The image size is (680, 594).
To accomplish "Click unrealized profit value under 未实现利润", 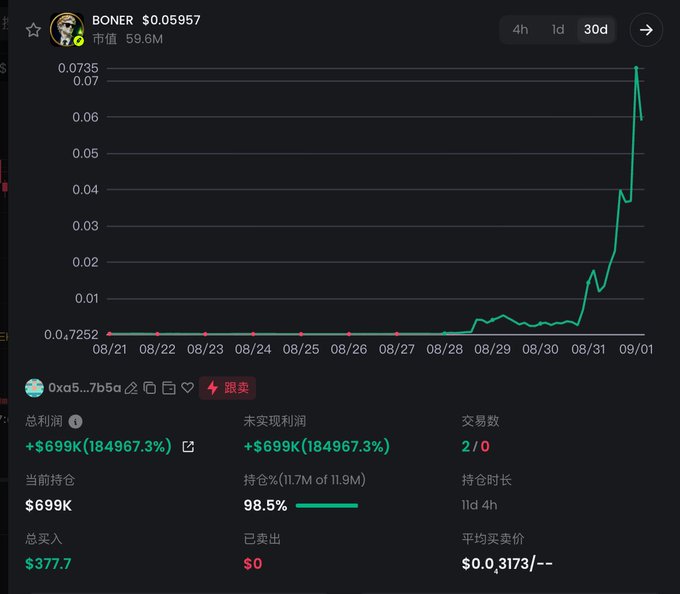I will (x=317, y=446).
